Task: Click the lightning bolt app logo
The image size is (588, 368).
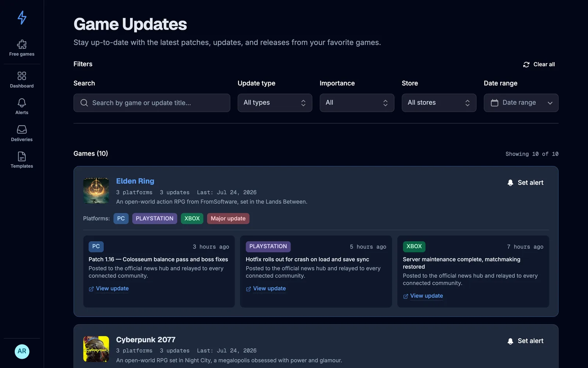Action: [22, 17]
